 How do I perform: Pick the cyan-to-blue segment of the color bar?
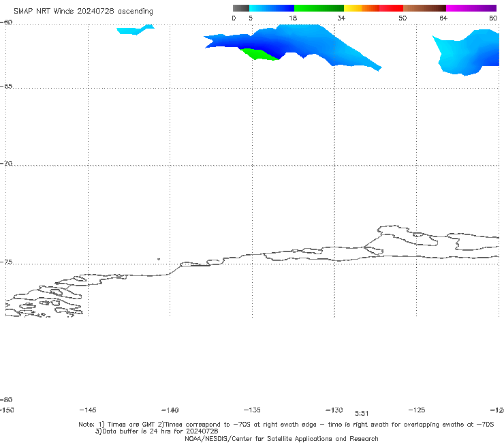[x=272, y=8]
